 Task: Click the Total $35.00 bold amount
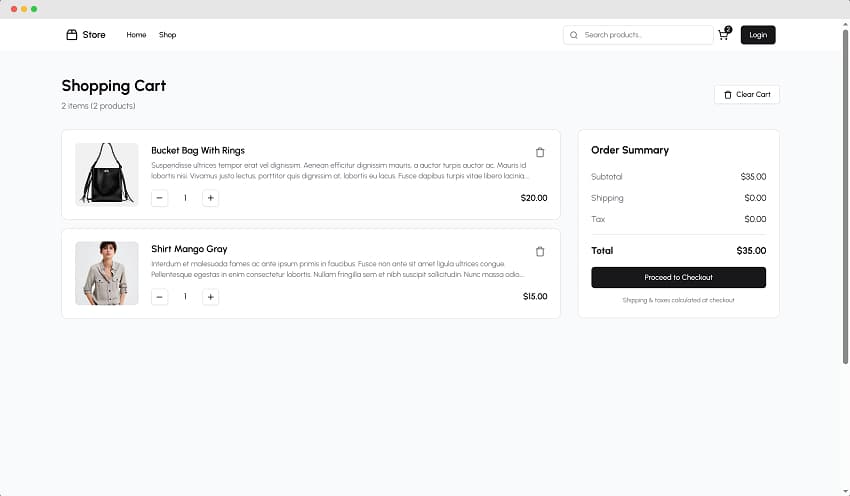click(751, 250)
